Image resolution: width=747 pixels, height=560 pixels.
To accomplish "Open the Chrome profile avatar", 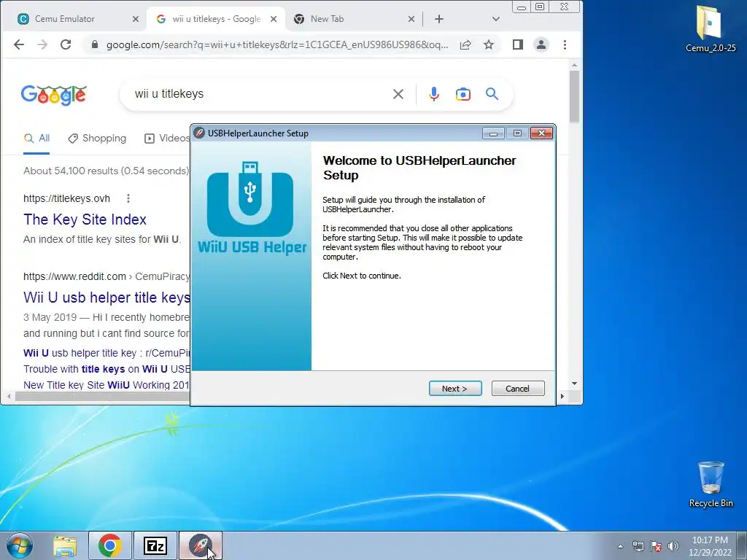I will [x=541, y=44].
